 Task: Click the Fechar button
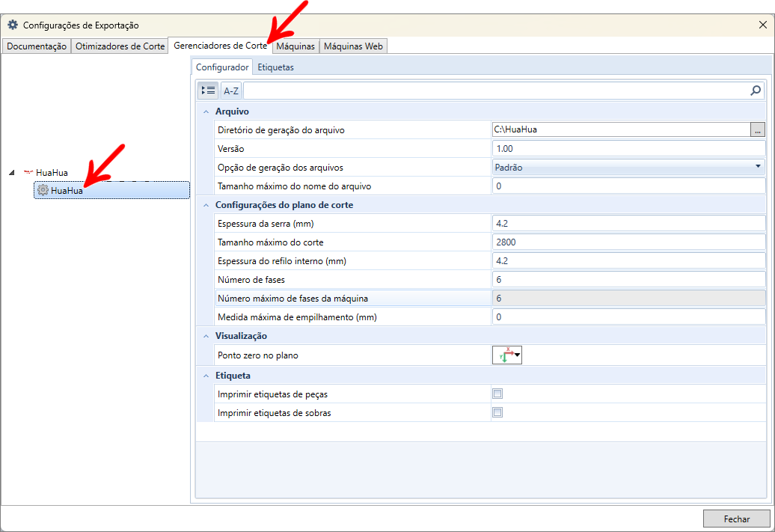coord(736,519)
